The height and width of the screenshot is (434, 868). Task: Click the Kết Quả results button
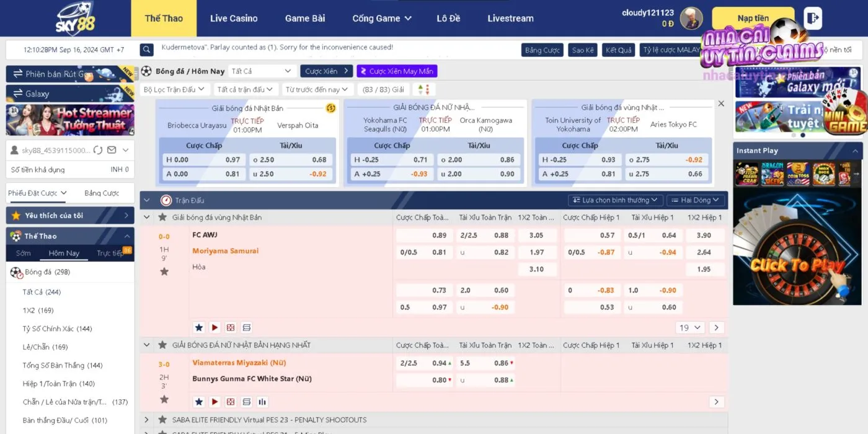click(618, 50)
